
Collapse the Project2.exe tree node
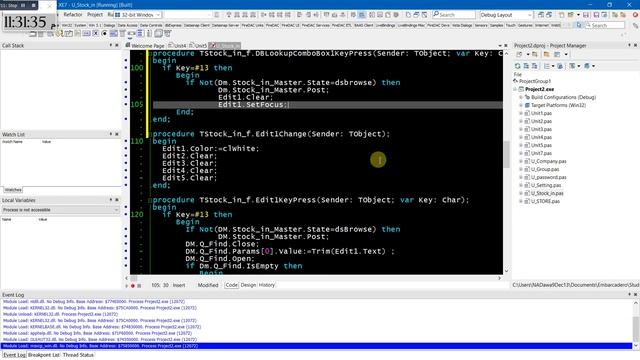(516, 89)
